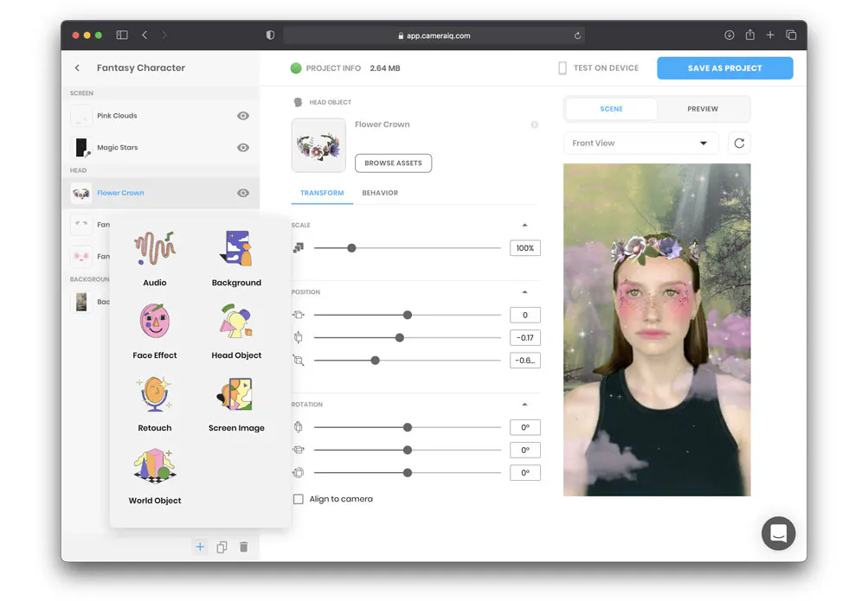The image size is (868, 601).
Task: Click the -0.17 position field
Action: point(524,338)
